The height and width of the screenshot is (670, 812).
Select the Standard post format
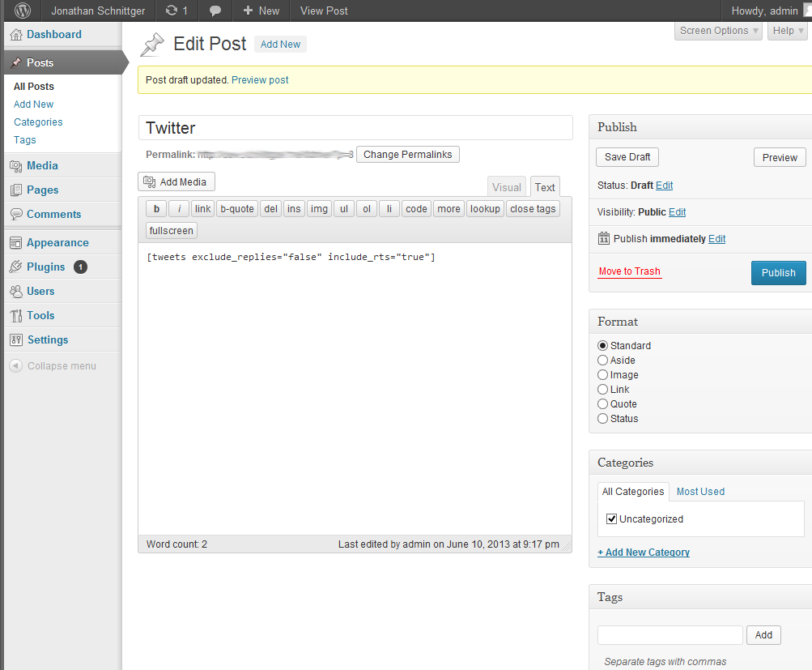[603, 346]
